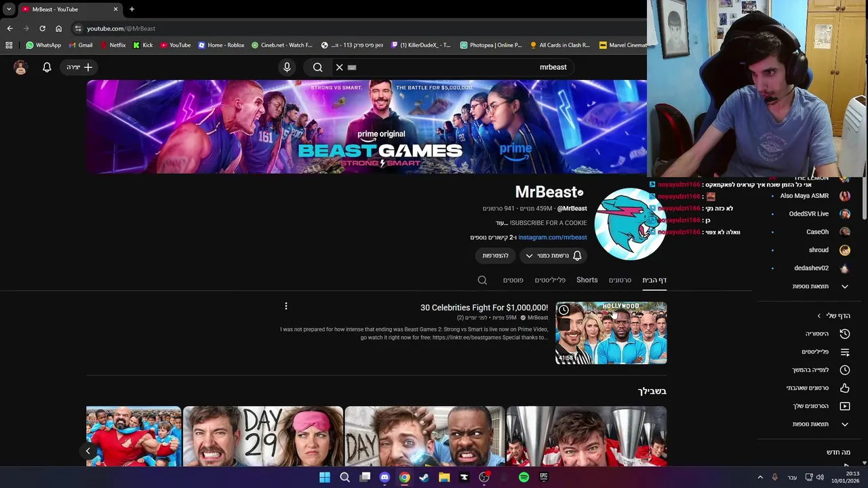Screen dimensions: 868x488
Task: Switch to channel Home tab
Action: tap(654, 280)
